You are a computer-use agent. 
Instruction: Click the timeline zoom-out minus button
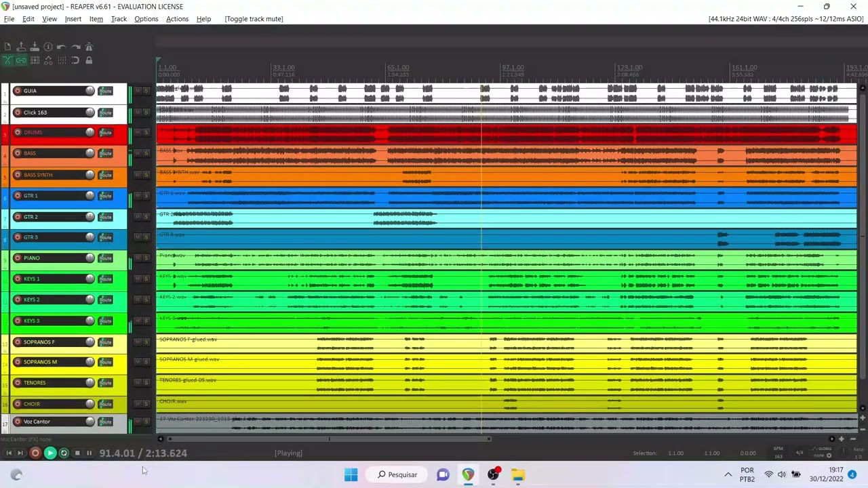tap(852, 439)
